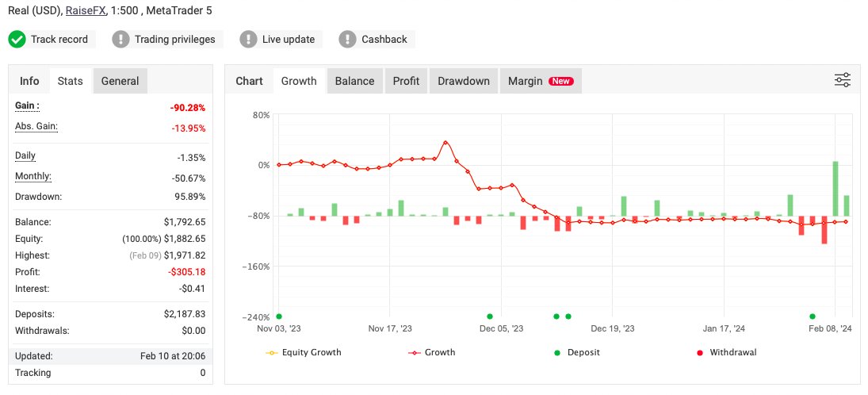Click the Live update exclamation icon

tap(249, 39)
